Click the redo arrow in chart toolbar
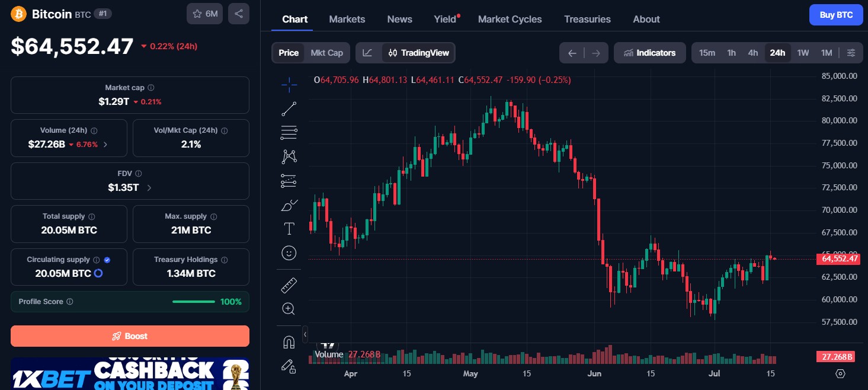 pos(596,53)
